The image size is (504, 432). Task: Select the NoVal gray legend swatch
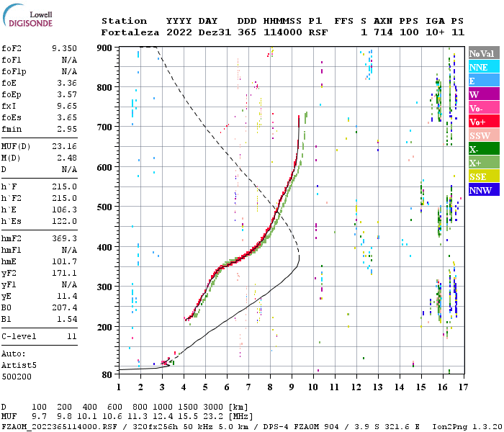484,53
